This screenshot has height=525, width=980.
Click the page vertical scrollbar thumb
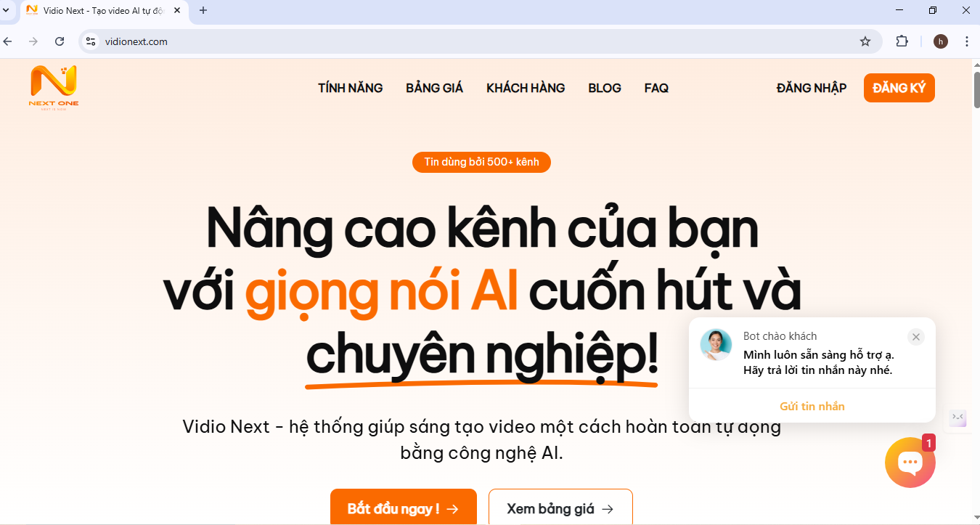point(976,89)
